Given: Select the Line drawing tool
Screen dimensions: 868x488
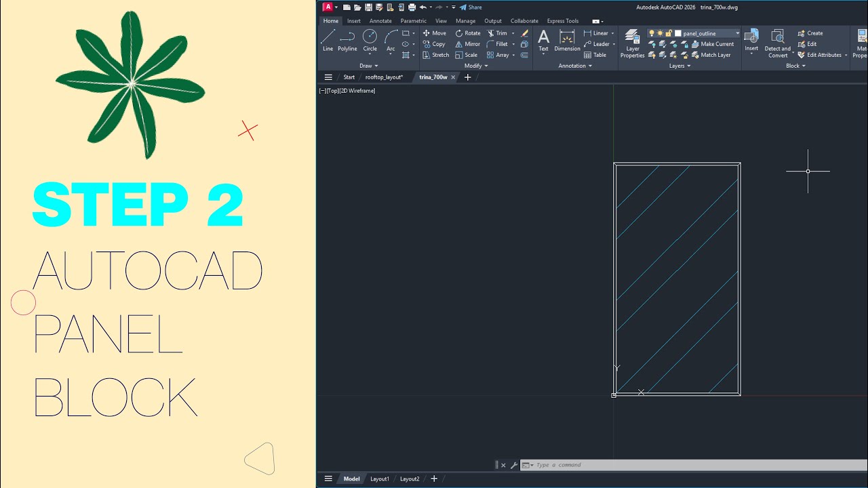Looking at the screenshot, I should 328,40.
